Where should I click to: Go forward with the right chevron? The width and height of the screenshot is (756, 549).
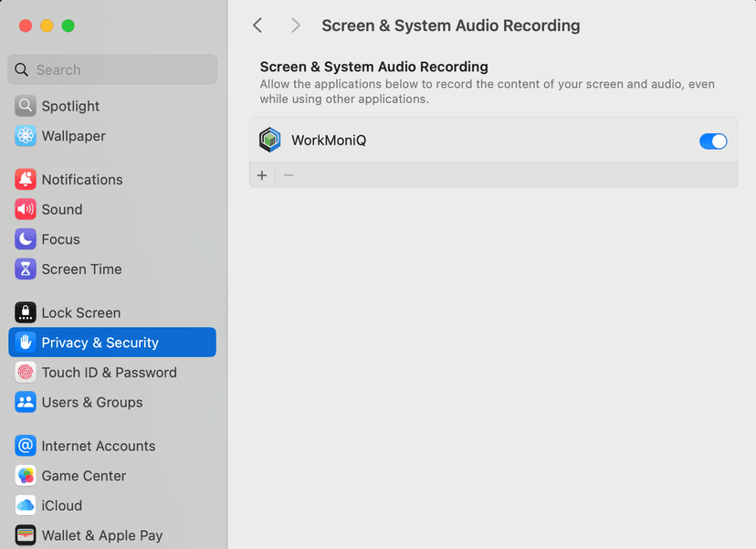[x=296, y=25]
